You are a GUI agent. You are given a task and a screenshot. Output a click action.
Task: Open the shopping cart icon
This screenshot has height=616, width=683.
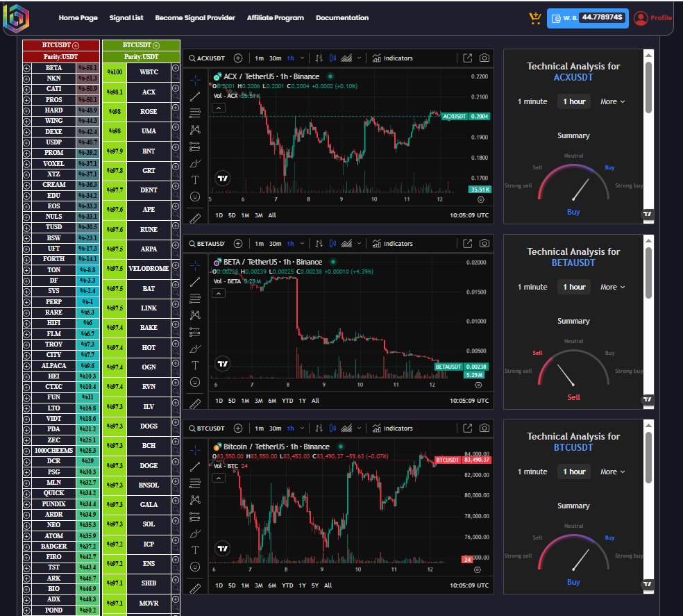tap(535, 18)
